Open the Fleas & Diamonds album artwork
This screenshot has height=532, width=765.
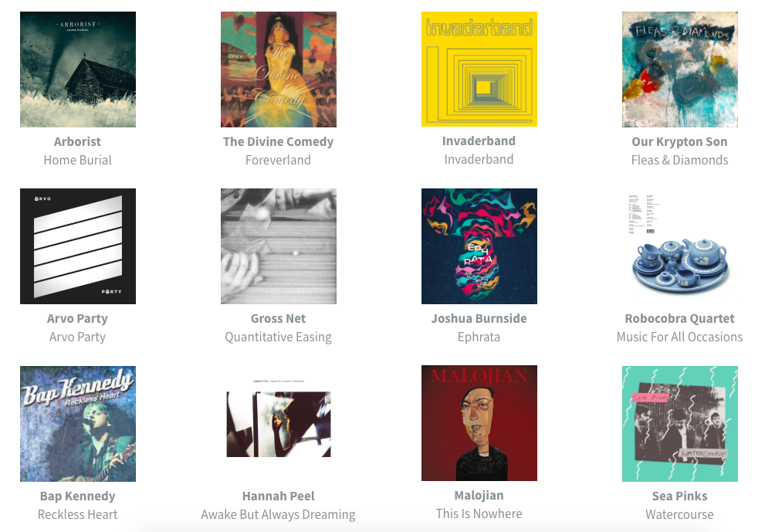(x=680, y=69)
